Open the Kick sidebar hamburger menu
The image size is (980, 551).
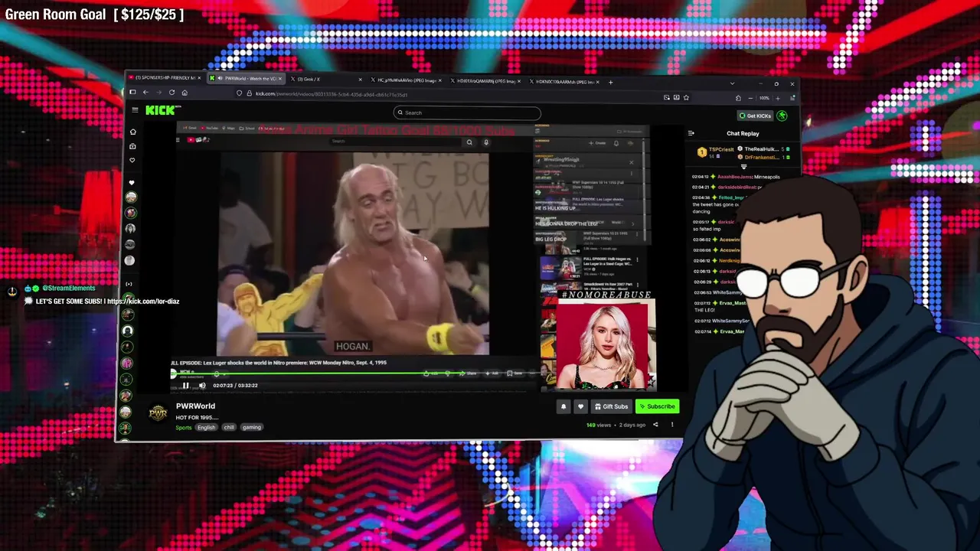click(135, 110)
